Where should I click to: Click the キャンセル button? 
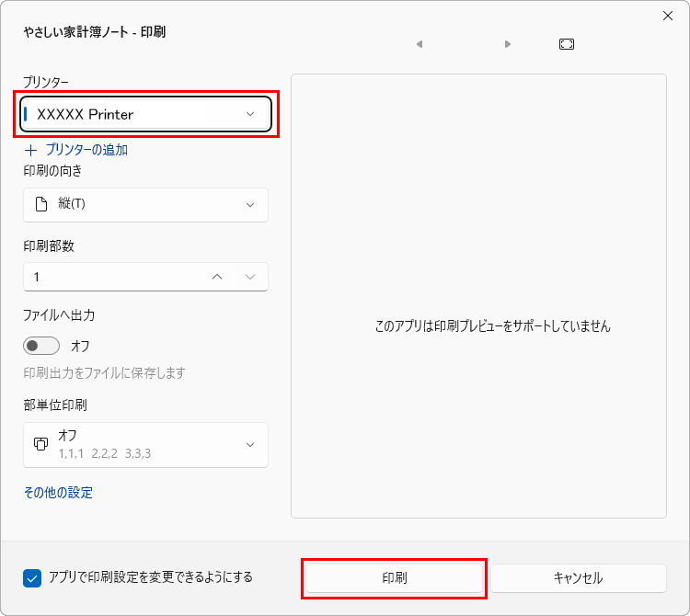pyautogui.click(x=579, y=578)
